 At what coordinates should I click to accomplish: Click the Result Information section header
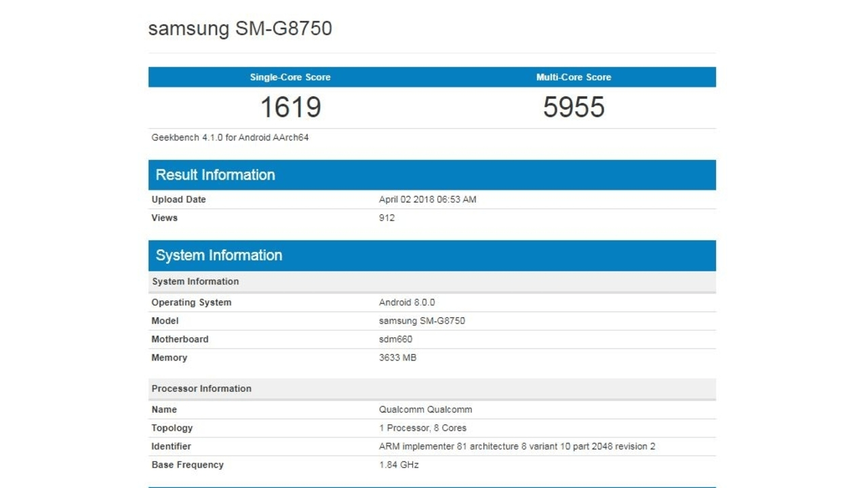[x=432, y=175]
